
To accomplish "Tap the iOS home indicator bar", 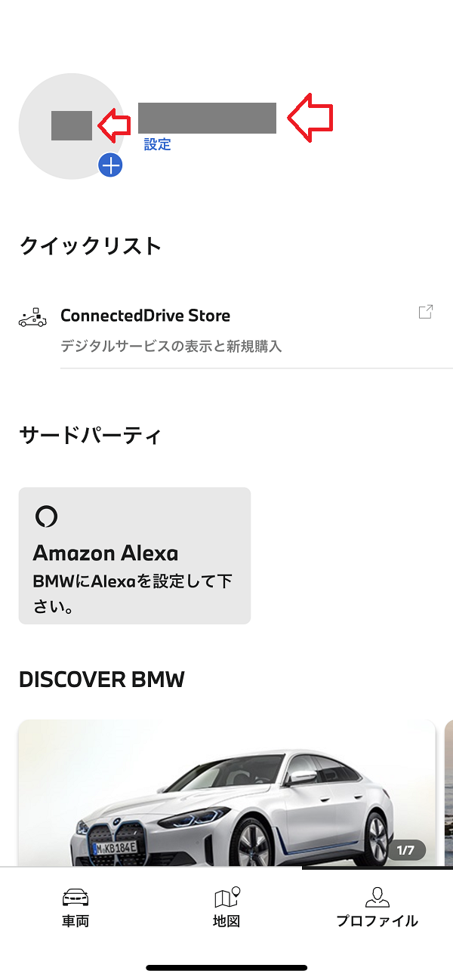I will click(226, 967).
